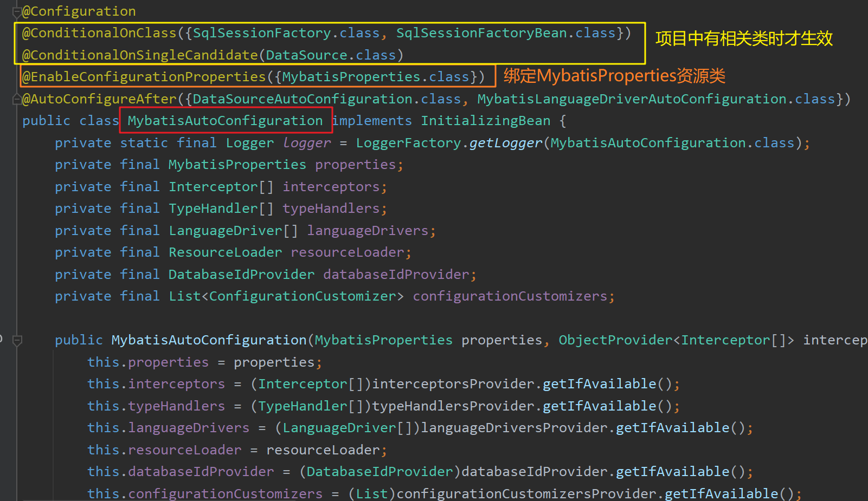
Task: Click class name MybatisAutoConfiguration in class declaration
Action: click(x=225, y=121)
